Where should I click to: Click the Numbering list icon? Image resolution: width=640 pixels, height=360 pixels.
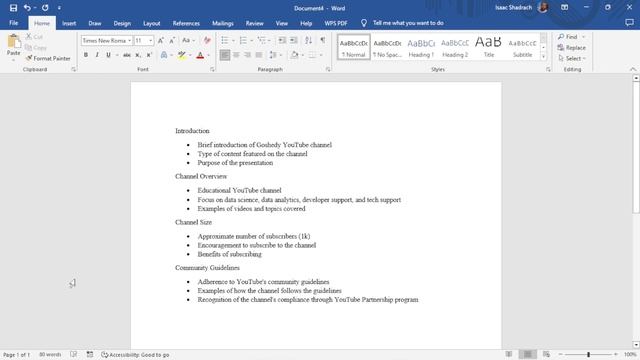tap(243, 40)
